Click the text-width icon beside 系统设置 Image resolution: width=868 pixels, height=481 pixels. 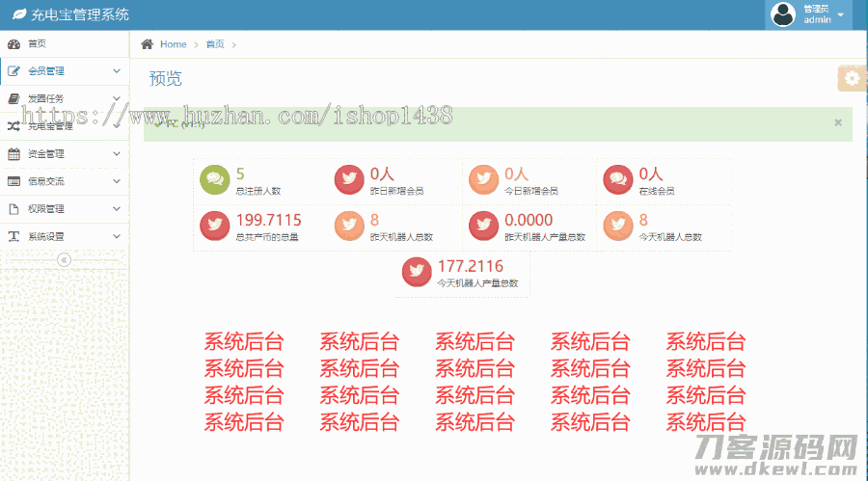tap(14, 237)
